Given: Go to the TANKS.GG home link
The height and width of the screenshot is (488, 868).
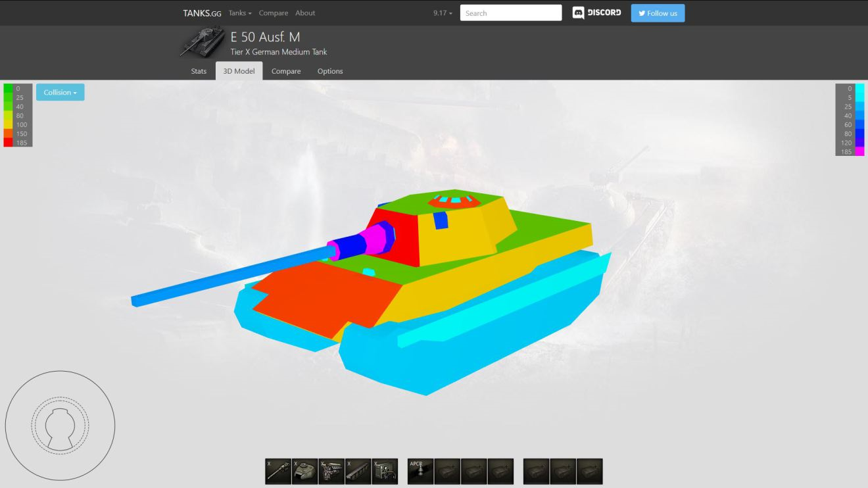Looking at the screenshot, I should tap(202, 13).
